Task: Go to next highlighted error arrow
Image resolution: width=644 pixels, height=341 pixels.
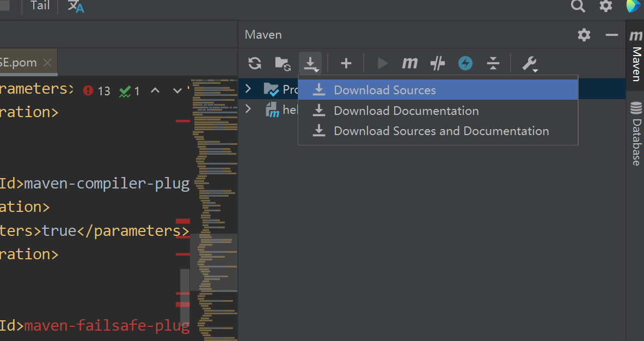Action: click(177, 90)
